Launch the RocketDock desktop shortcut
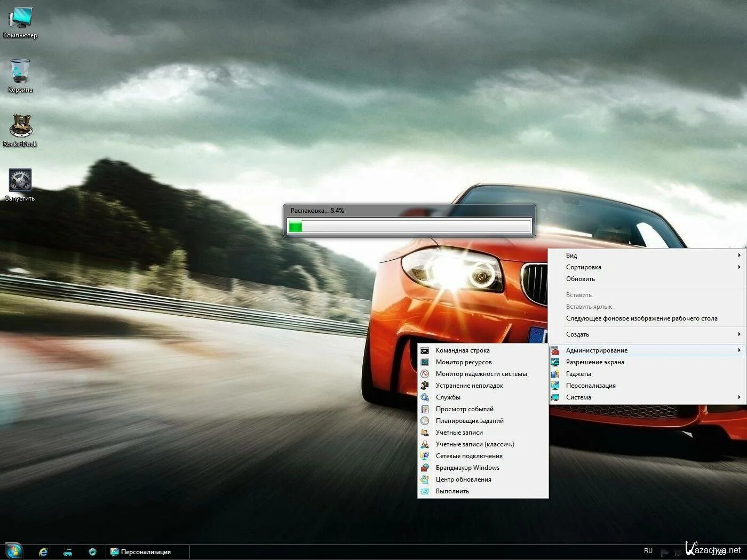747x560 pixels. point(20,130)
